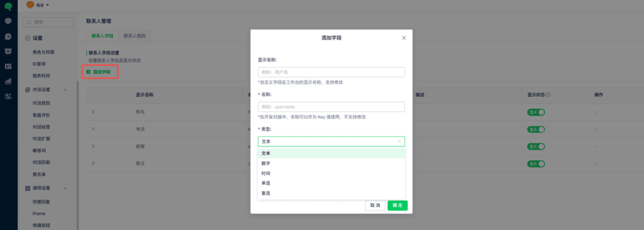This screenshot has width=644, height=230.
Task: Open 快捷按钮 in sidebar
Action: click(x=41, y=226)
